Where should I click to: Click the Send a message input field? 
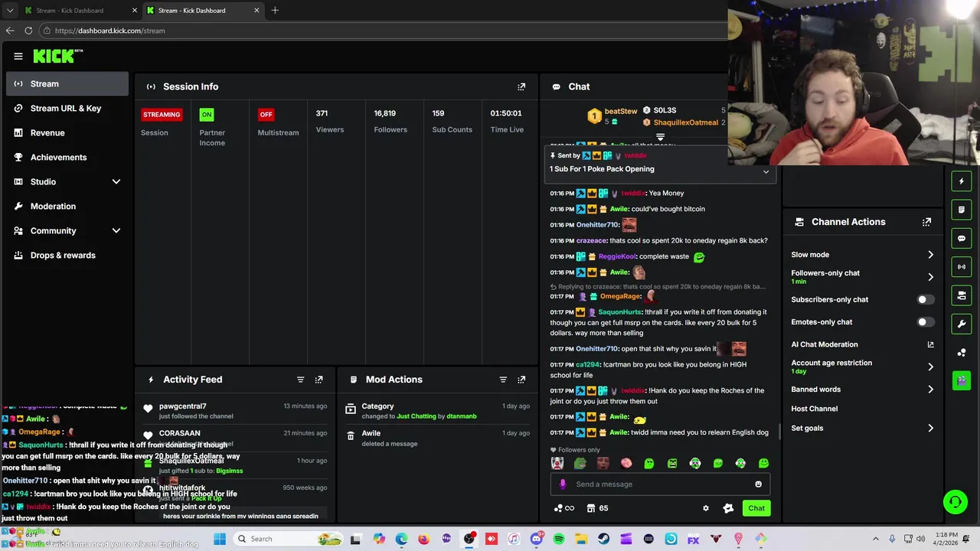coord(659,484)
